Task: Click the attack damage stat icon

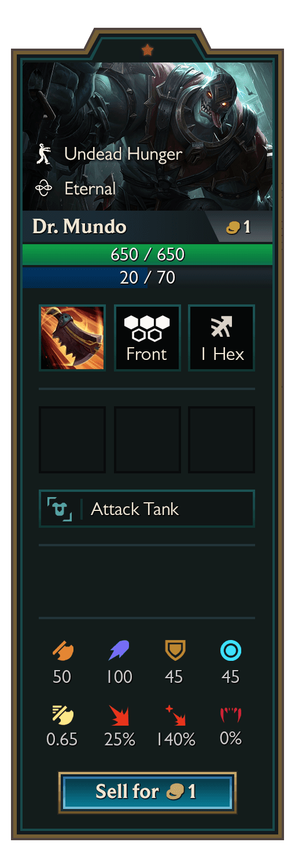Action: 62,651
